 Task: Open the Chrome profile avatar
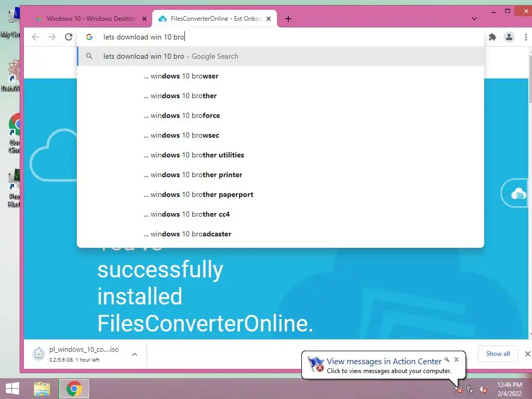pyautogui.click(x=509, y=37)
